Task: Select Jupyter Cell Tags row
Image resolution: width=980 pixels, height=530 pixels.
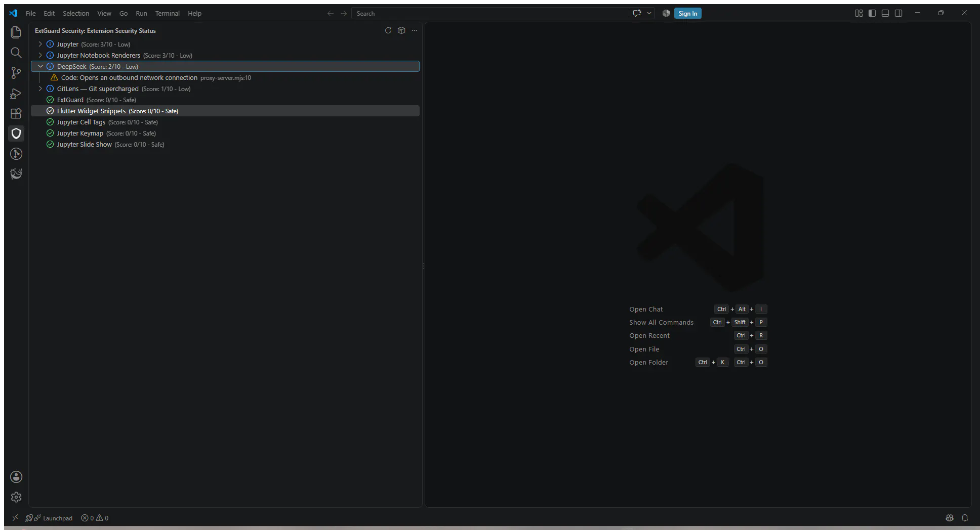Action: [225, 122]
